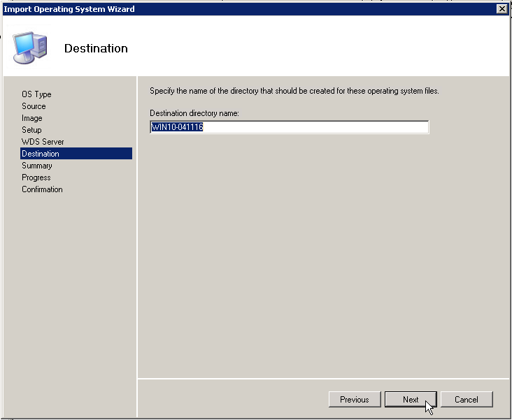
Task: Jump to the Image wizard step
Action: coord(32,118)
